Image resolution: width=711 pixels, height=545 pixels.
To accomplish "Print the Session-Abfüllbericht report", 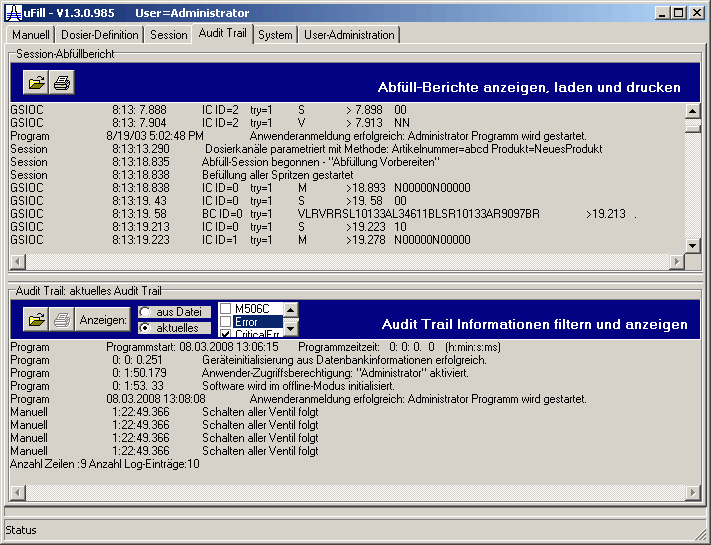I will coord(62,83).
